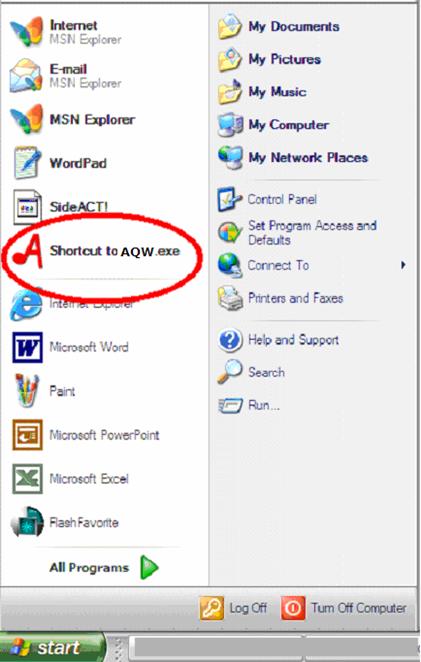Click the Log Off button
The width and height of the screenshot is (421, 662).
coord(233,608)
